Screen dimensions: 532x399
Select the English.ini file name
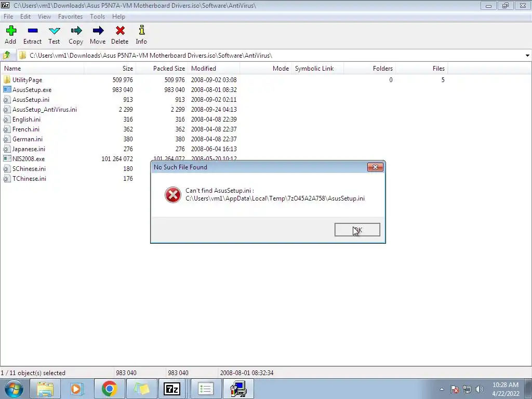point(26,119)
